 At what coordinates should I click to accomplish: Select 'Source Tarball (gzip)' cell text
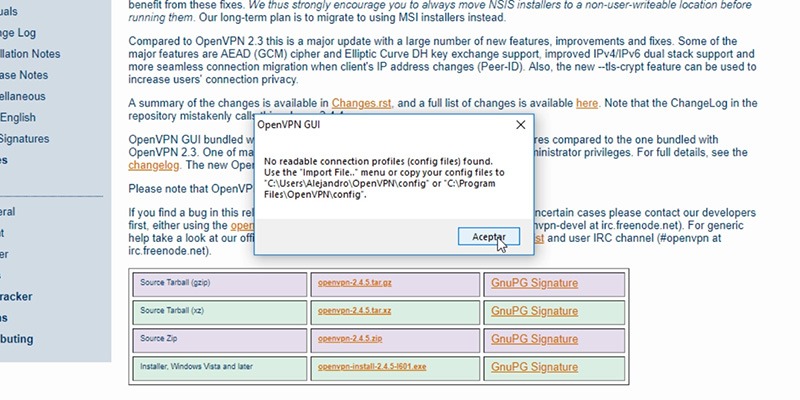coord(176,282)
